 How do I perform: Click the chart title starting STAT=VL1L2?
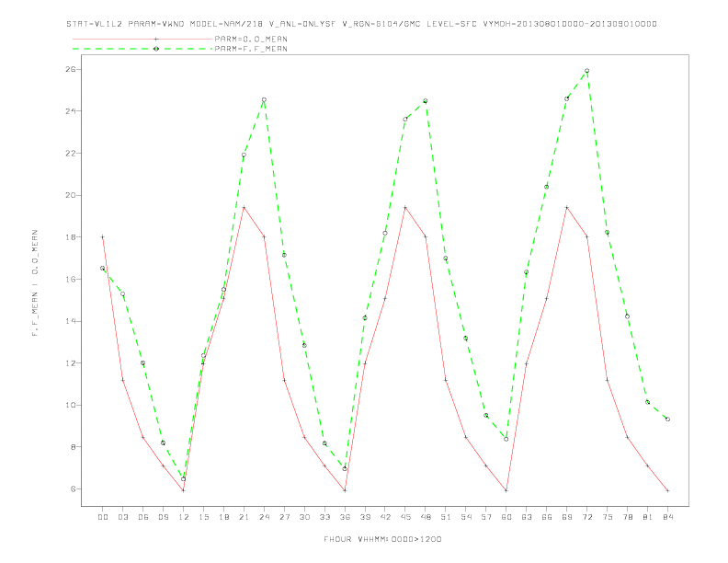361,24
